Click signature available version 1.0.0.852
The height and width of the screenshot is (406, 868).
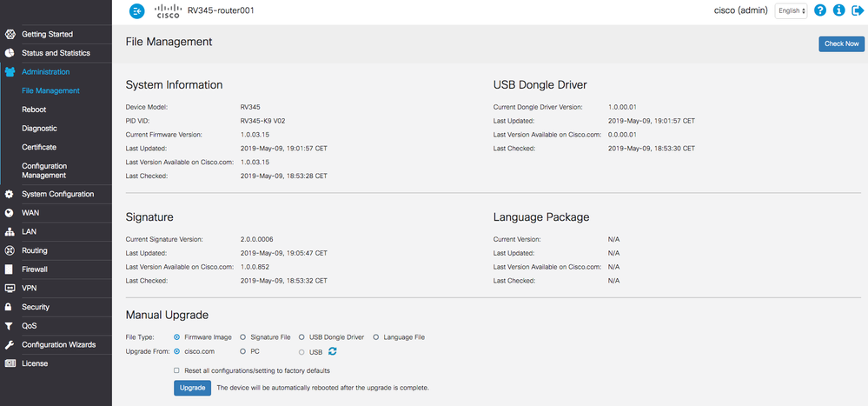(x=255, y=267)
